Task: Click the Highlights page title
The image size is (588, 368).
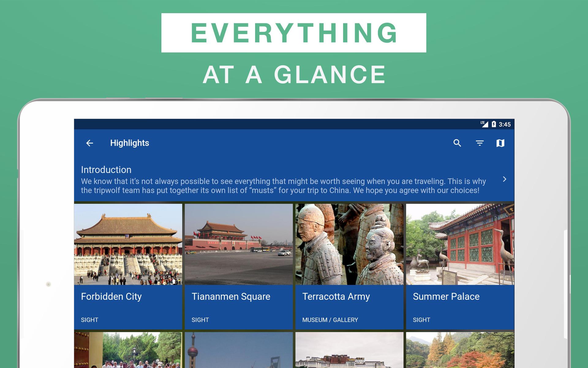Action: tap(130, 143)
